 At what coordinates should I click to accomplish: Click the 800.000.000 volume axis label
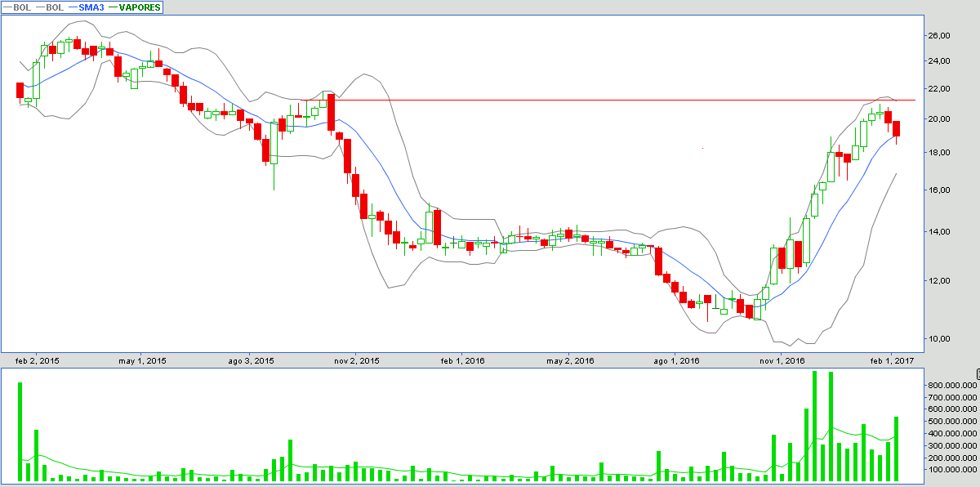951,384
